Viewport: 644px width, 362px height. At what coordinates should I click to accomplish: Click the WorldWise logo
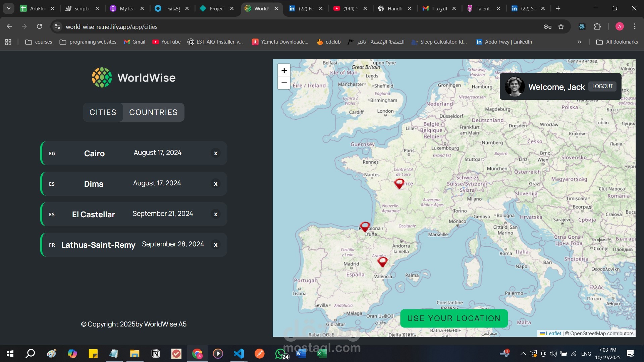[133, 78]
